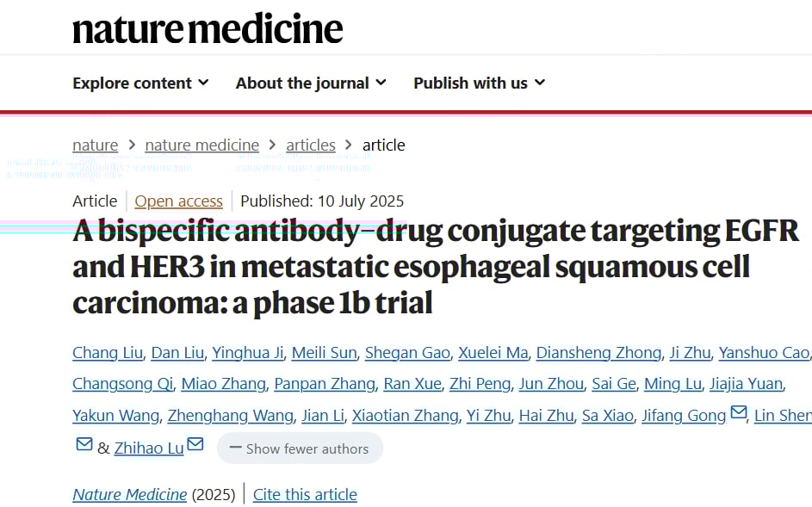Open author Zhihao Lu's profile link
This screenshot has width=812, height=507.
149,448
